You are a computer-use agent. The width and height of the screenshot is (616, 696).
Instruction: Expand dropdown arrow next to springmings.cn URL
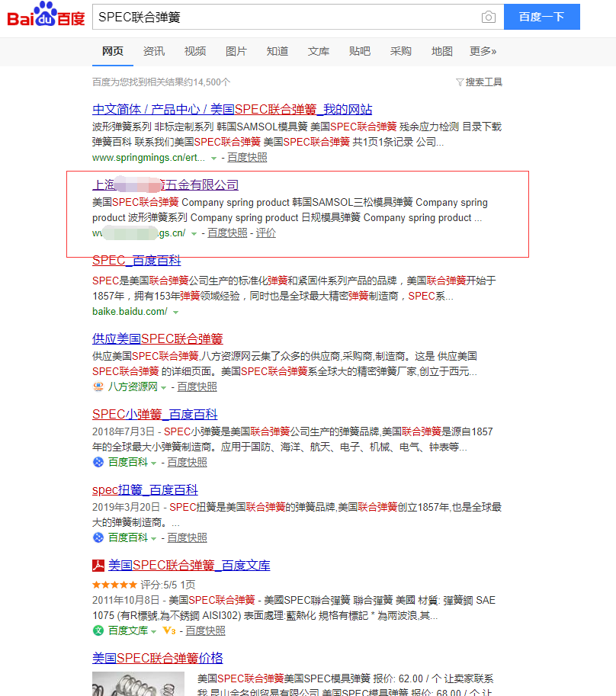pyautogui.click(x=213, y=158)
